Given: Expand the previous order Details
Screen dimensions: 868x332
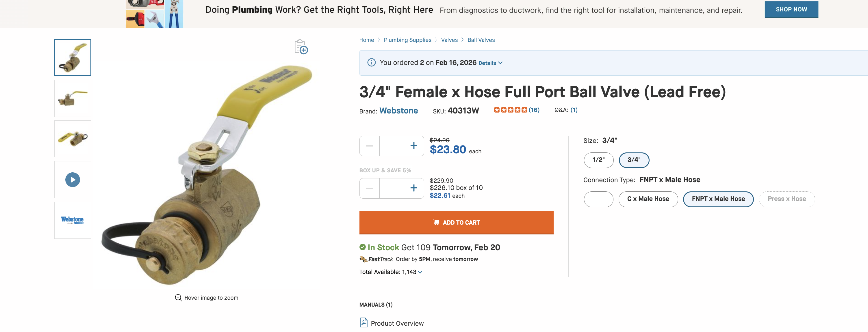Looking at the screenshot, I should pos(490,63).
